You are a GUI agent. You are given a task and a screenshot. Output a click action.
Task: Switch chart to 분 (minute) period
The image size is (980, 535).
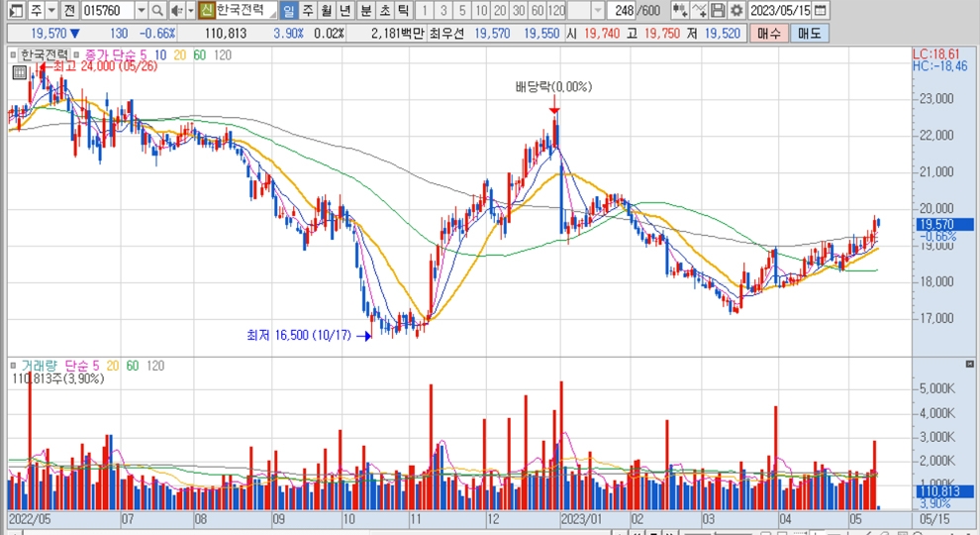point(365,10)
